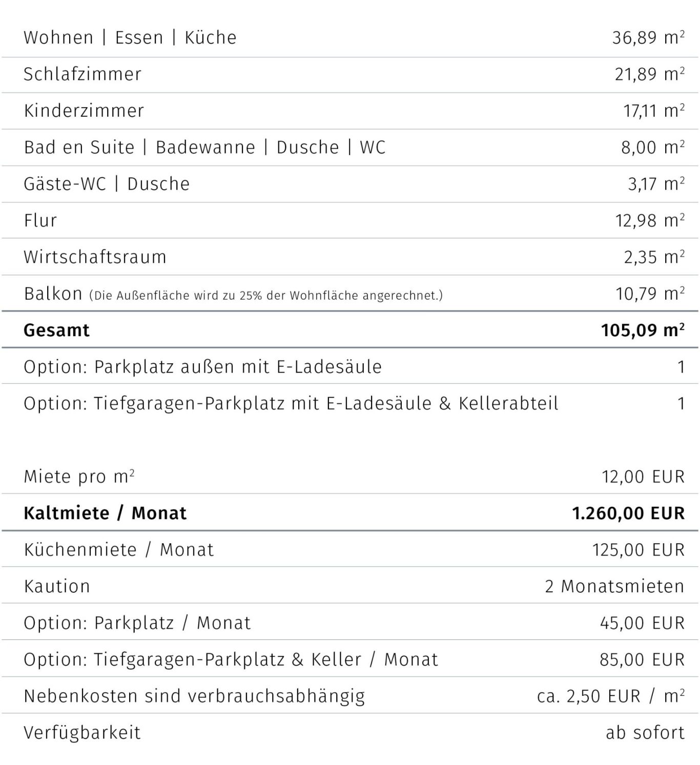Select the Miete pro m² value 12,00 EUR

coord(643,477)
